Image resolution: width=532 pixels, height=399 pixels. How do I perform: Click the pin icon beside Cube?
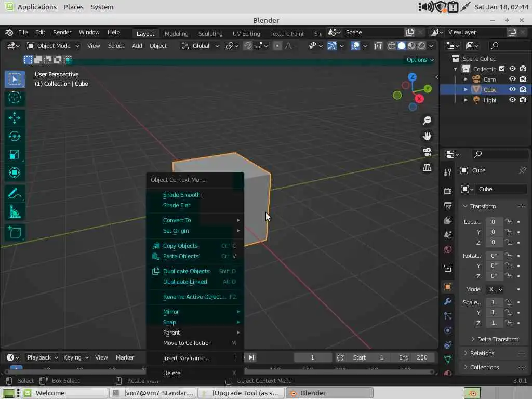(522, 170)
